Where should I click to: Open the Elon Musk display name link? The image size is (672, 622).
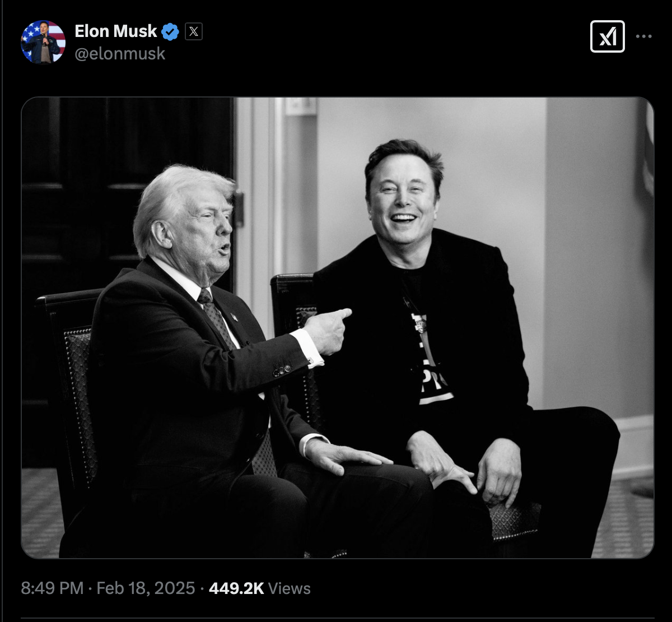(x=116, y=31)
